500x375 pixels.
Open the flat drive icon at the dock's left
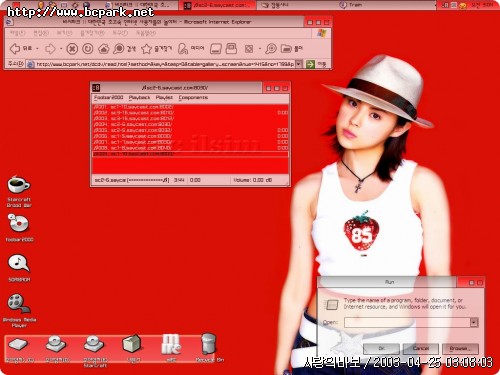click(x=19, y=344)
